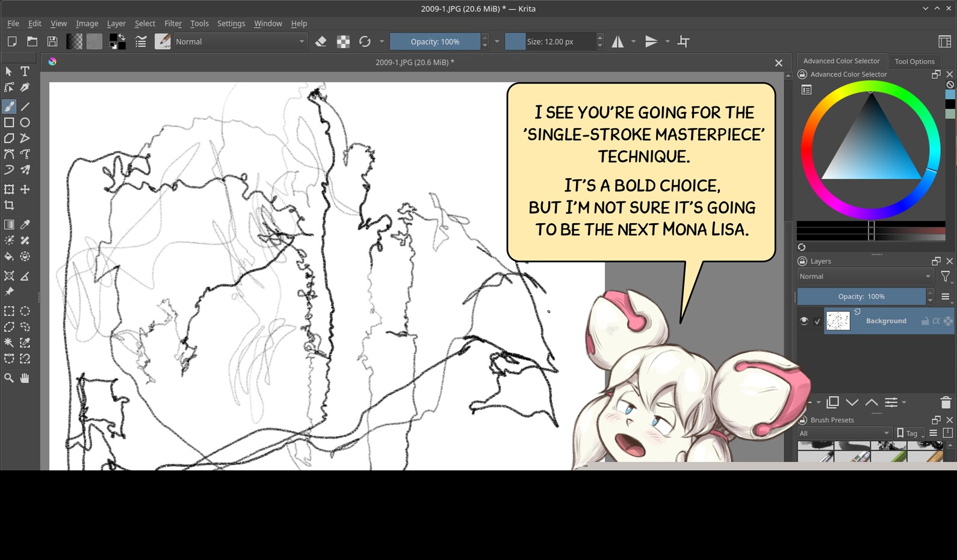Hide the Background layer visibility eye
Image resolution: width=957 pixels, height=560 pixels.
[804, 321]
